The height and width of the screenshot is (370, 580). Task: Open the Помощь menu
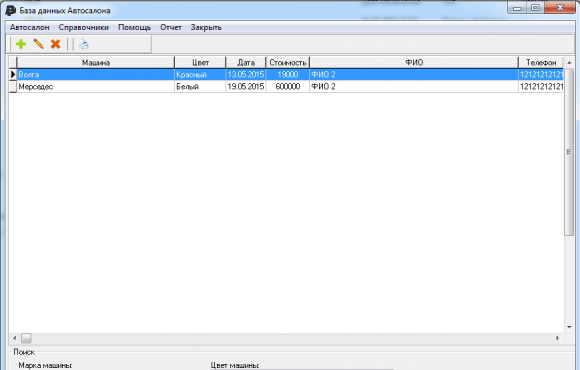click(135, 27)
